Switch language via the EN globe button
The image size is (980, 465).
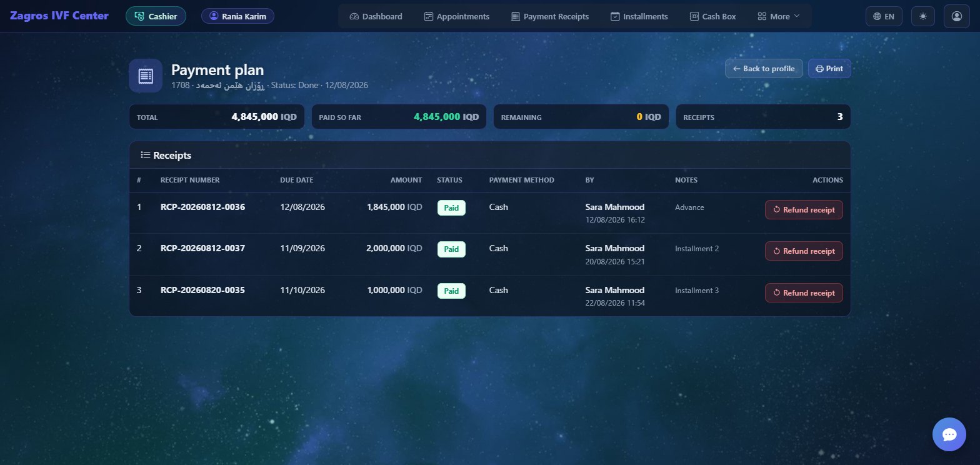point(884,16)
